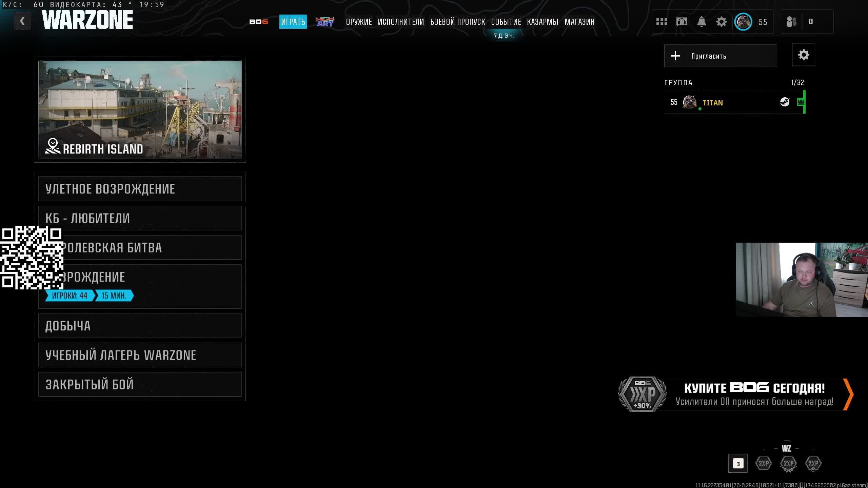The width and height of the screenshot is (868, 488).
Task: Open the Боевой пропуск tab
Action: [457, 22]
